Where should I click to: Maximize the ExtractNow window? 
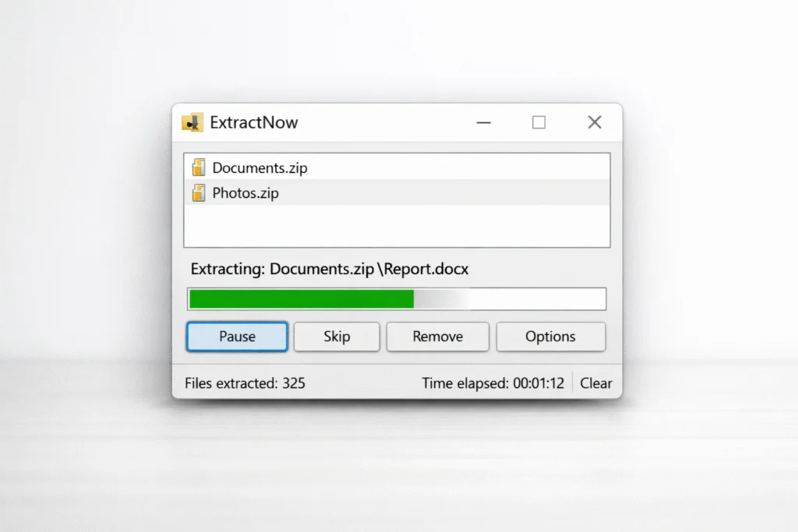pos(538,122)
